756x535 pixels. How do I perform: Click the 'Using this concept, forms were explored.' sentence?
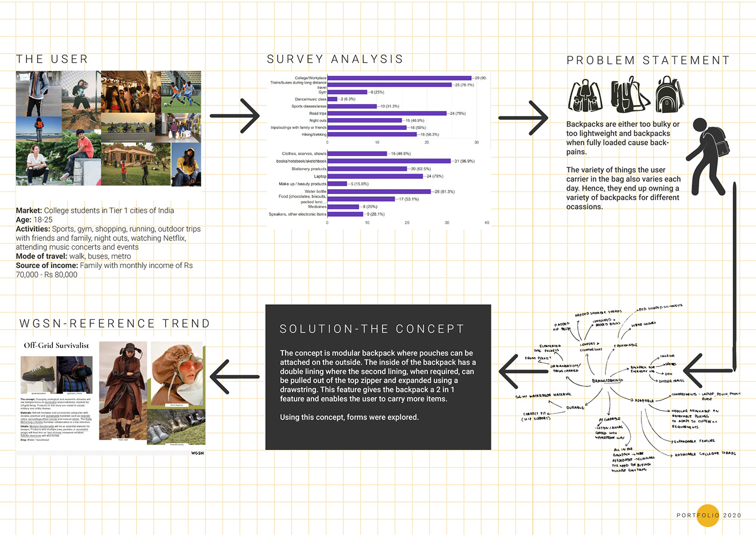[x=349, y=417]
